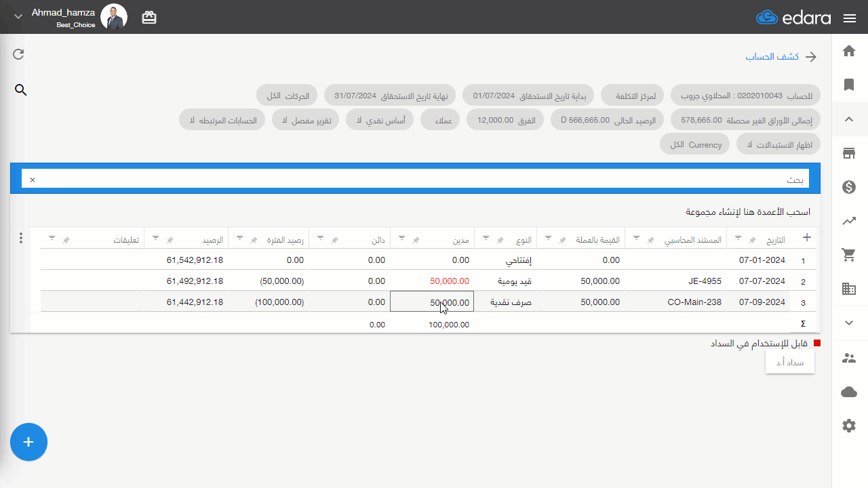Click the blue floating add button
The height and width of the screenshot is (488, 868).
coord(28,442)
